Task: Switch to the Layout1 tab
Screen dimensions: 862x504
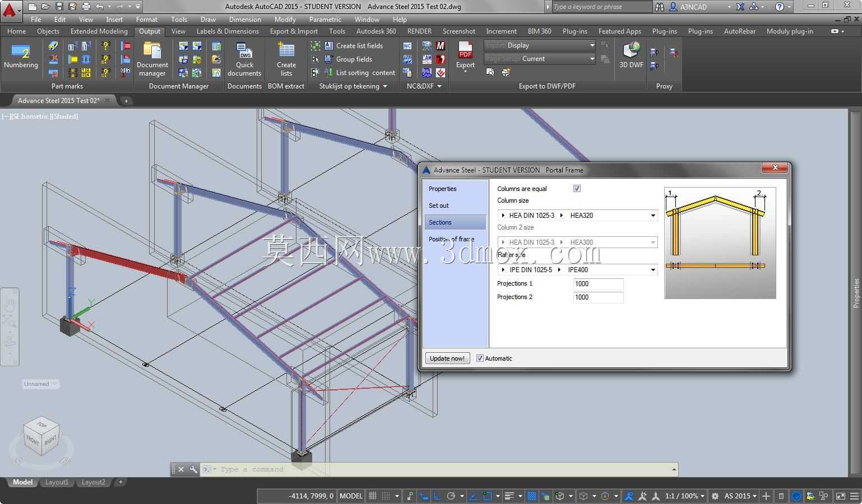Action: coord(57,482)
